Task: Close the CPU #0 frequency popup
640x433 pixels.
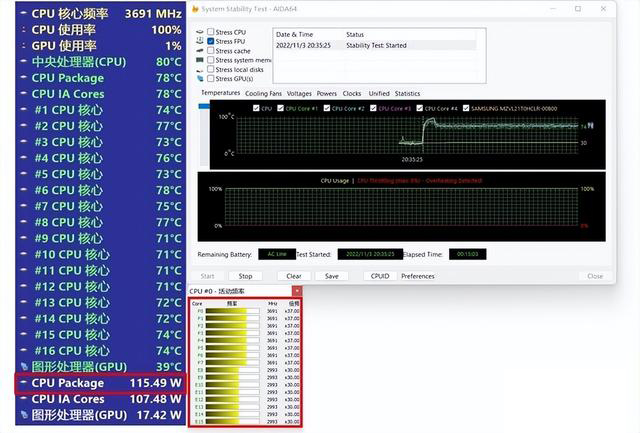Action: click(x=296, y=291)
